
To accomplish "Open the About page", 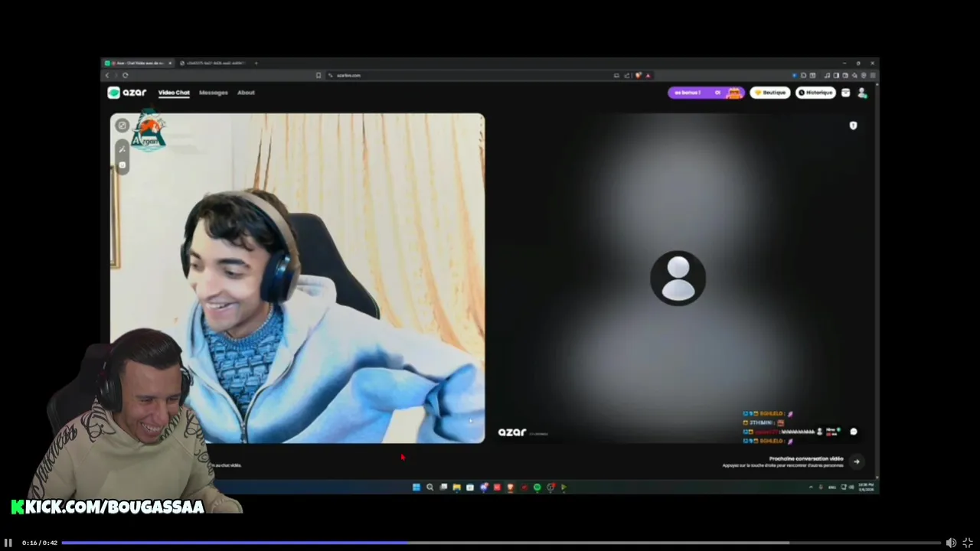I will point(246,93).
